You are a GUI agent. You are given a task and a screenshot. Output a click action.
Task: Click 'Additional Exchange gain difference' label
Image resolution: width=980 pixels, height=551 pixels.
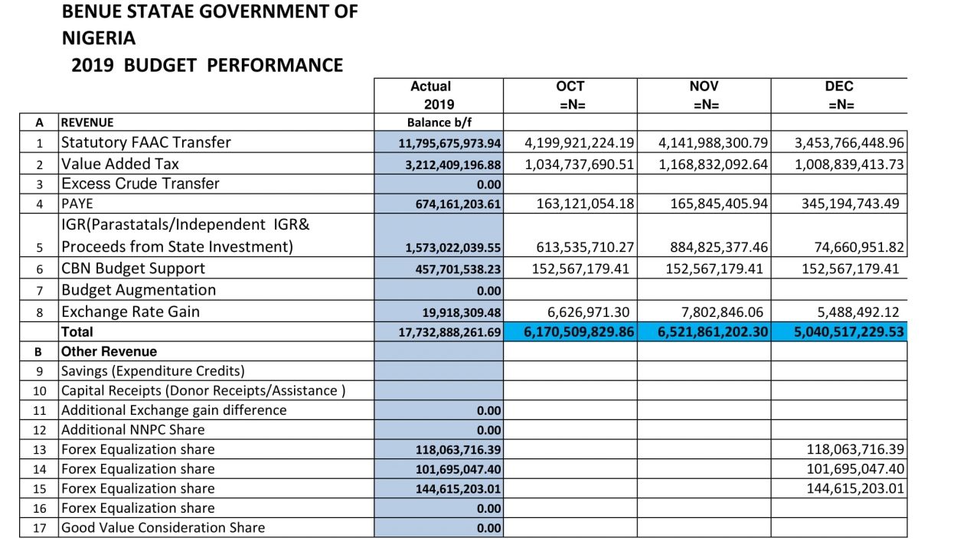pos(174,410)
